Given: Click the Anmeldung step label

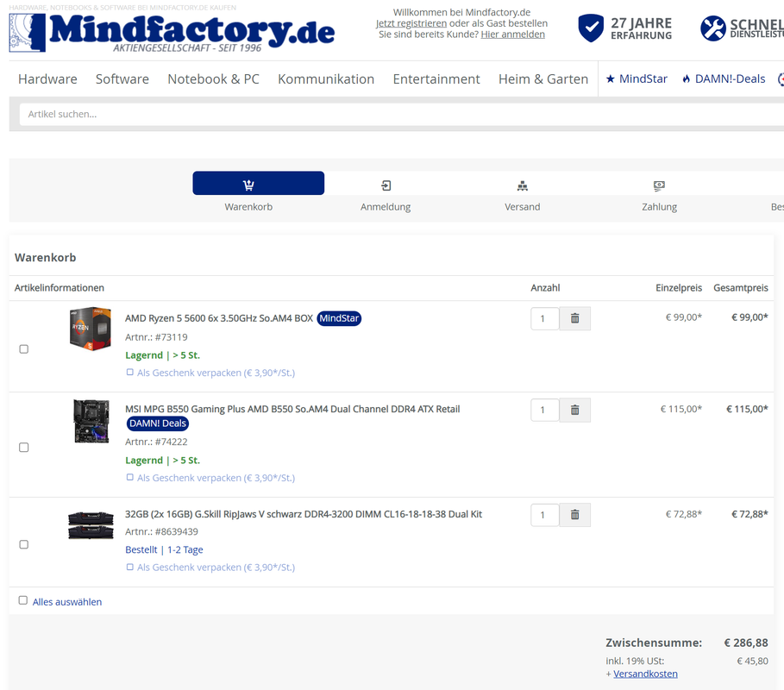Looking at the screenshot, I should click(386, 207).
